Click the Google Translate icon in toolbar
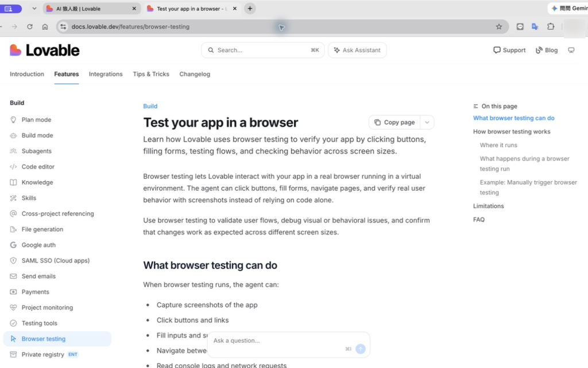Image resolution: width=588 pixels, height=368 pixels. [535, 26]
